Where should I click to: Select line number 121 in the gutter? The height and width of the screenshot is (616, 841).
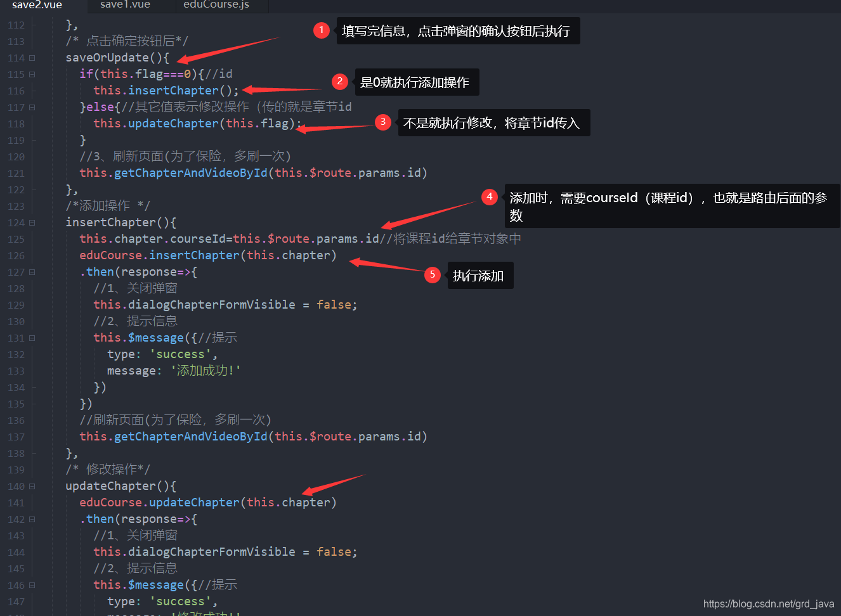tap(16, 174)
